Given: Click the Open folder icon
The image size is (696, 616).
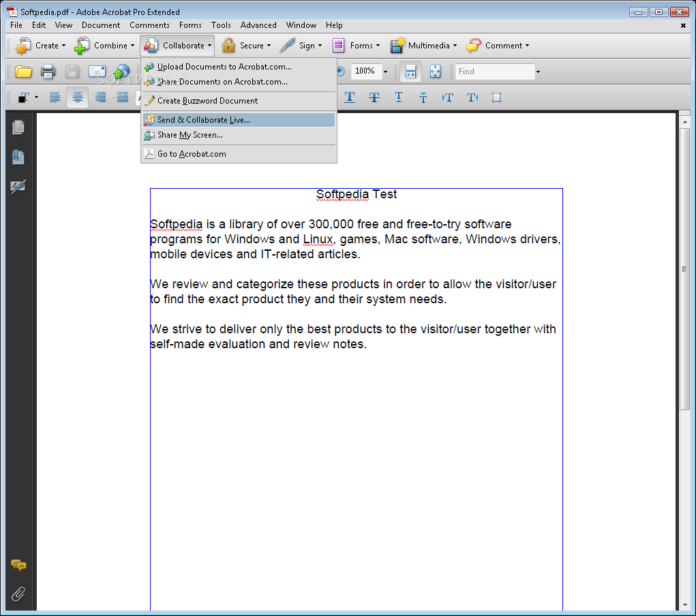Looking at the screenshot, I should [23, 72].
